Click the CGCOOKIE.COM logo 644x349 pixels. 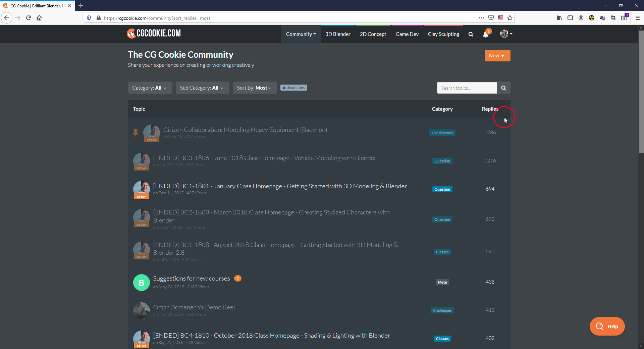coord(154,33)
